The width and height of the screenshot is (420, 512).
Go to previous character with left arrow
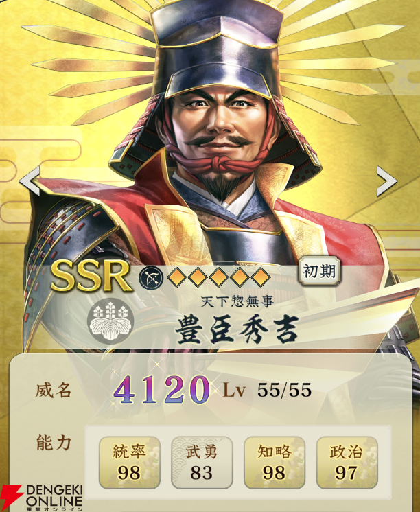[x=30, y=181]
